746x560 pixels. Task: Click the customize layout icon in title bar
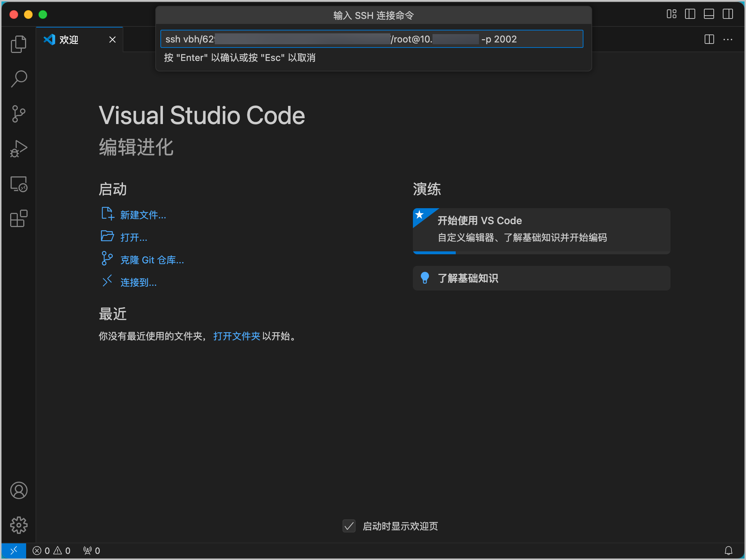[672, 14]
